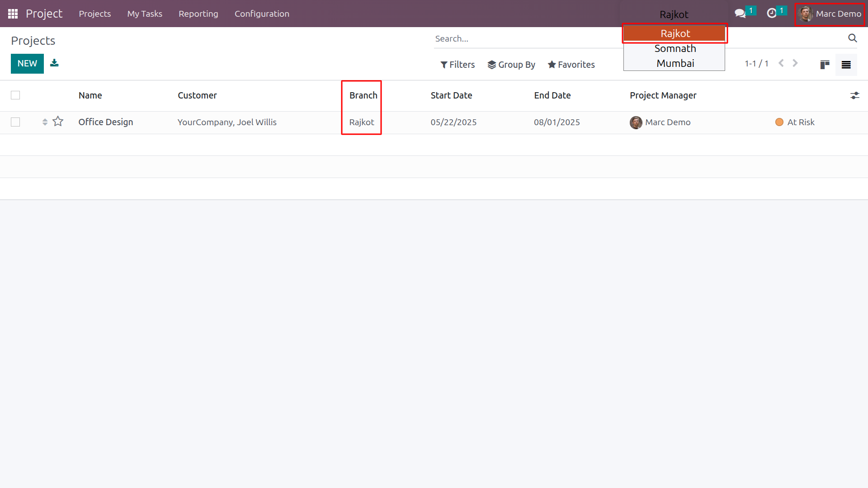The width and height of the screenshot is (868, 488).
Task: Sort by the Start Date column header
Action: pyautogui.click(x=451, y=95)
